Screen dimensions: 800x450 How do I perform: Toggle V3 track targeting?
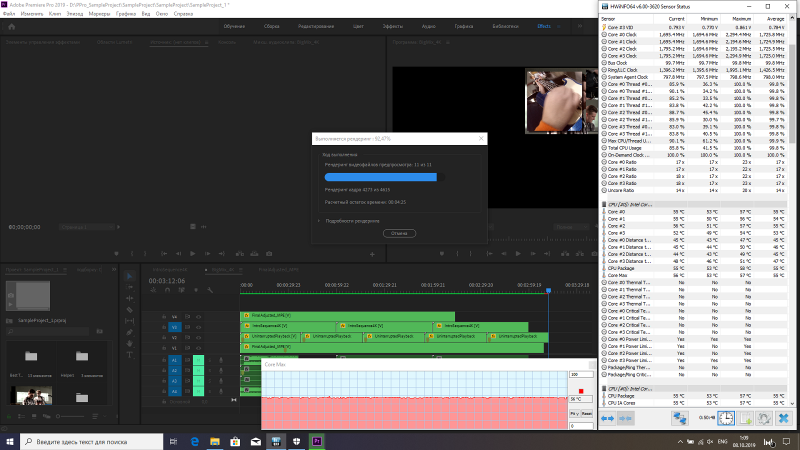pyautogui.click(x=174, y=327)
